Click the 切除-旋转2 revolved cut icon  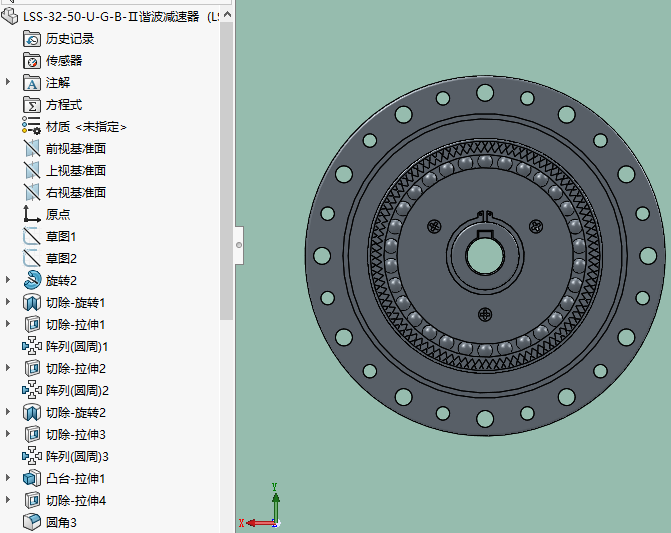(32, 412)
